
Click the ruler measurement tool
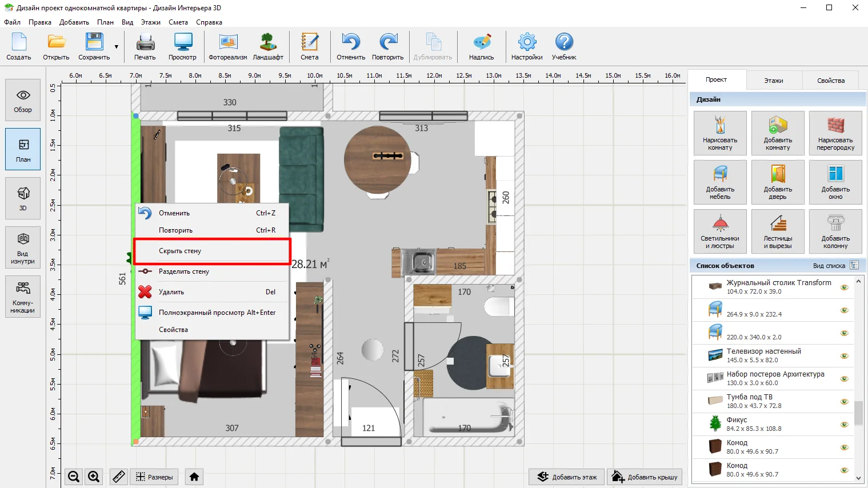(x=118, y=477)
